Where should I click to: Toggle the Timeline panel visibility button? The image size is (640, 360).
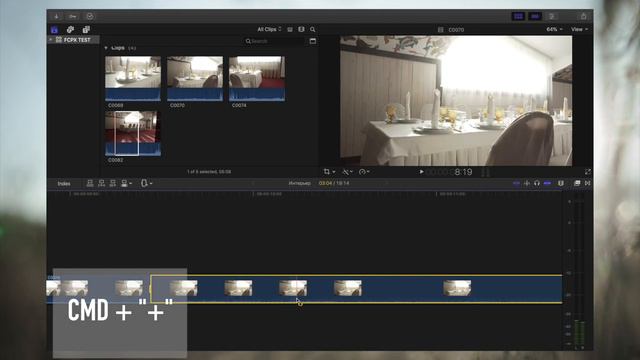(535, 16)
